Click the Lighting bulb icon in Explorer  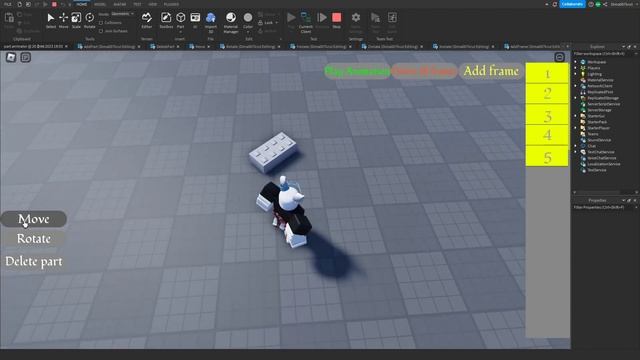[583, 74]
